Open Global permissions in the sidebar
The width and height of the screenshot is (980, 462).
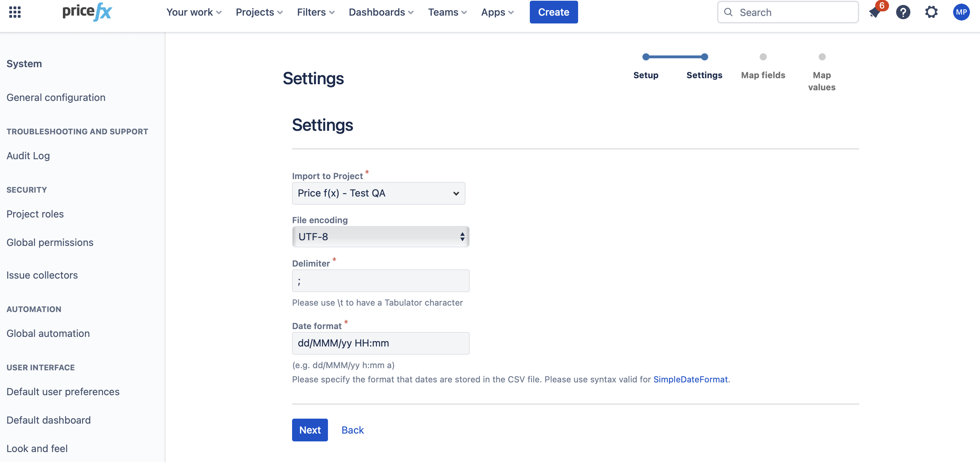pos(50,242)
